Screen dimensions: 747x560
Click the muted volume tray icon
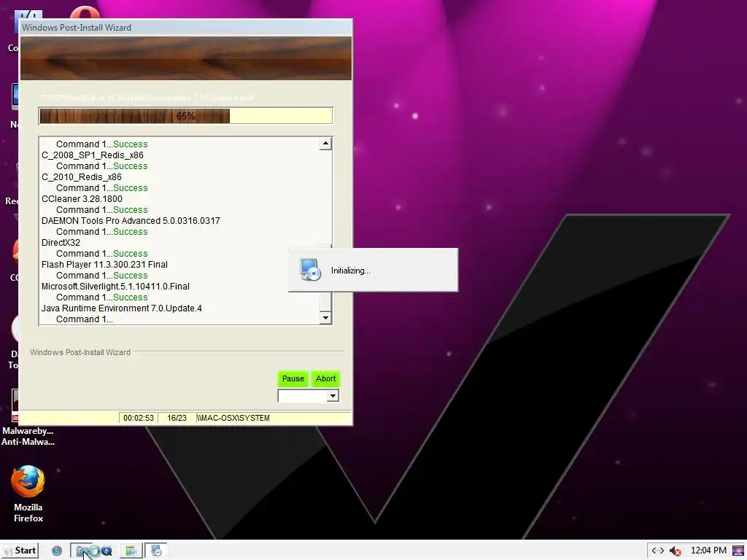675,551
